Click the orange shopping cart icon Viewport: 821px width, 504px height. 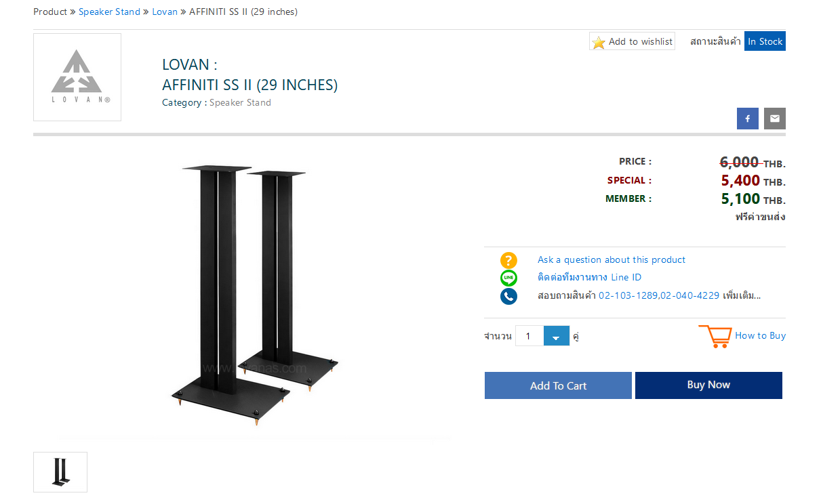point(715,336)
